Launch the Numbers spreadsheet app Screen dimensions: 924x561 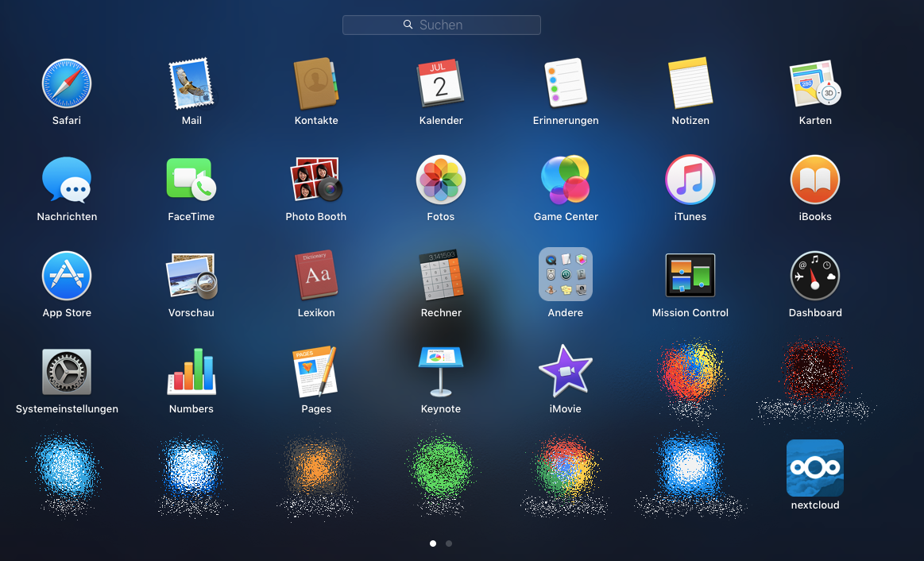click(x=191, y=372)
